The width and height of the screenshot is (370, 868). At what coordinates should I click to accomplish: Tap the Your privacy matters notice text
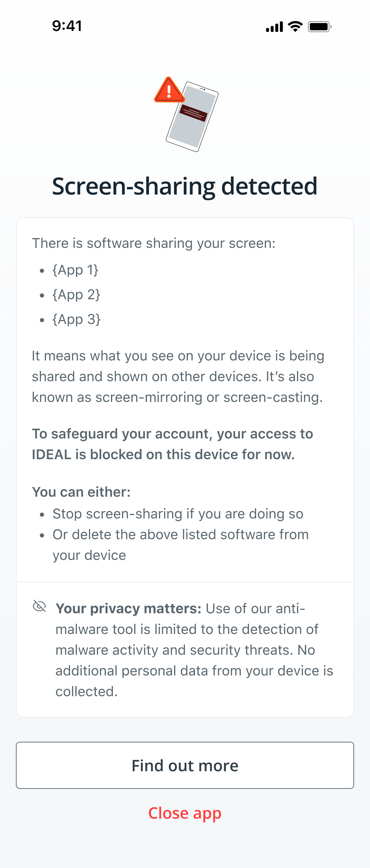coord(194,650)
